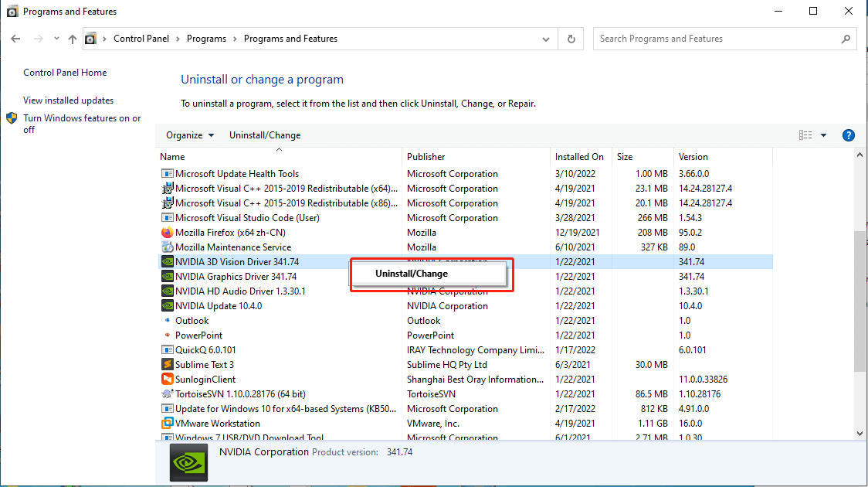This screenshot has width=868, height=487.
Task: Click IRAY Technology Company publisher cell
Action: click(476, 350)
